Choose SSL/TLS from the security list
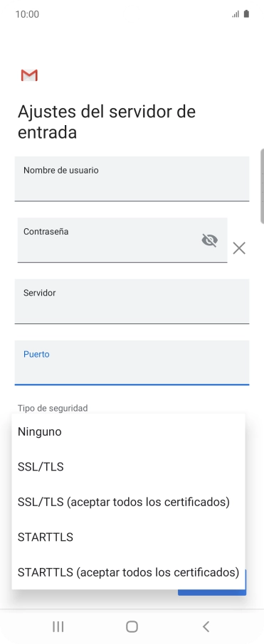This screenshot has width=264, height=644. [128, 466]
